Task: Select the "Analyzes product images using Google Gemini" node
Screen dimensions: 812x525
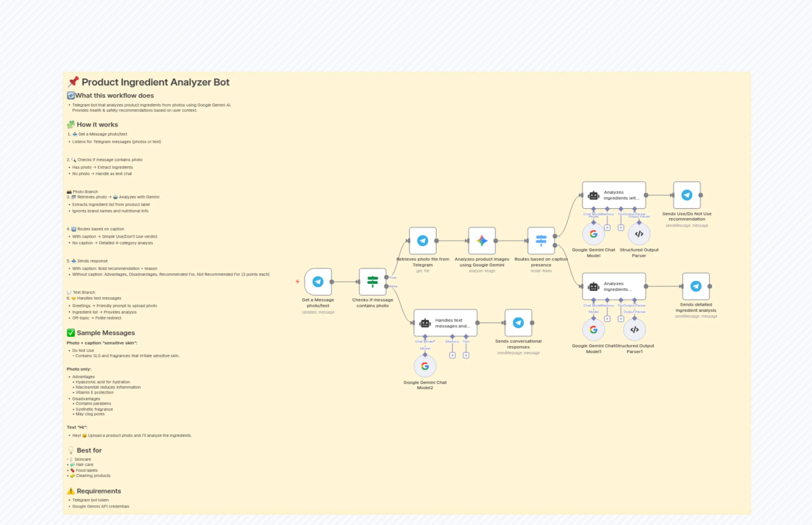Action: coord(482,240)
